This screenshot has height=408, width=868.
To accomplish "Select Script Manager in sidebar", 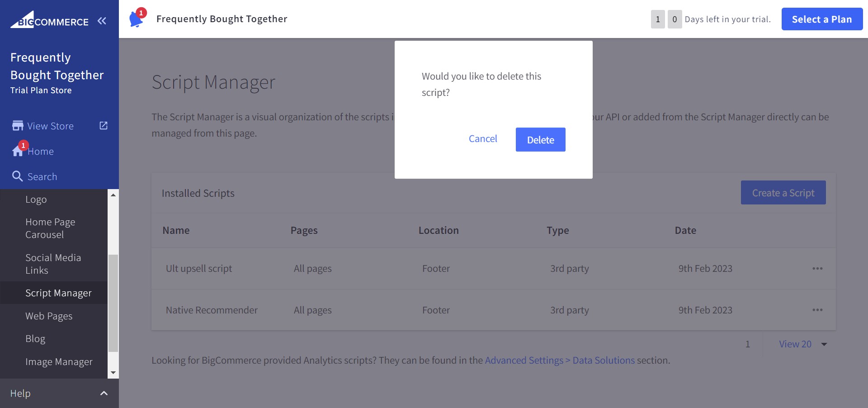I will tap(58, 293).
